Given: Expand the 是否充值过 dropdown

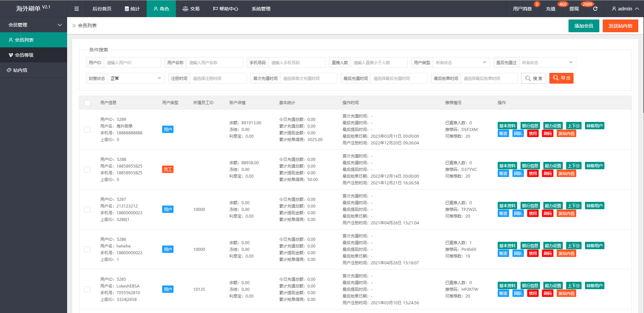Looking at the screenshot, I should tap(547, 63).
